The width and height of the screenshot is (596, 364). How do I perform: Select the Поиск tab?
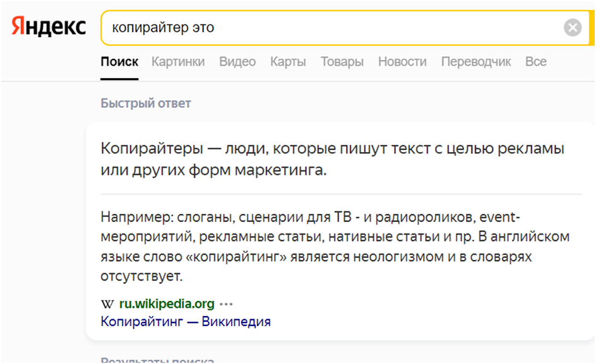pos(119,62)
